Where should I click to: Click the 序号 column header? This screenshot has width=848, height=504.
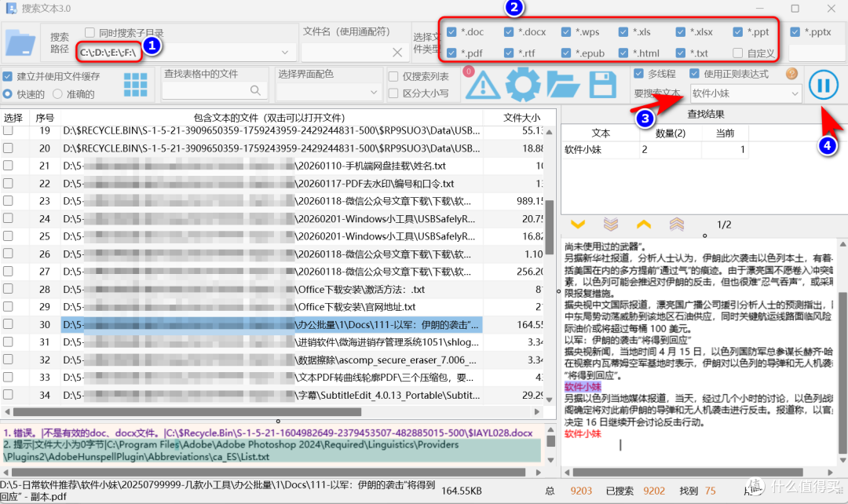tap(45, 118)
